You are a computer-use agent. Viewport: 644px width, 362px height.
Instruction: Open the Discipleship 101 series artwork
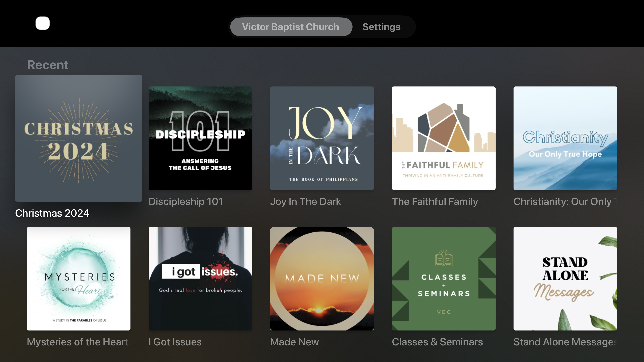pos(200,138)
